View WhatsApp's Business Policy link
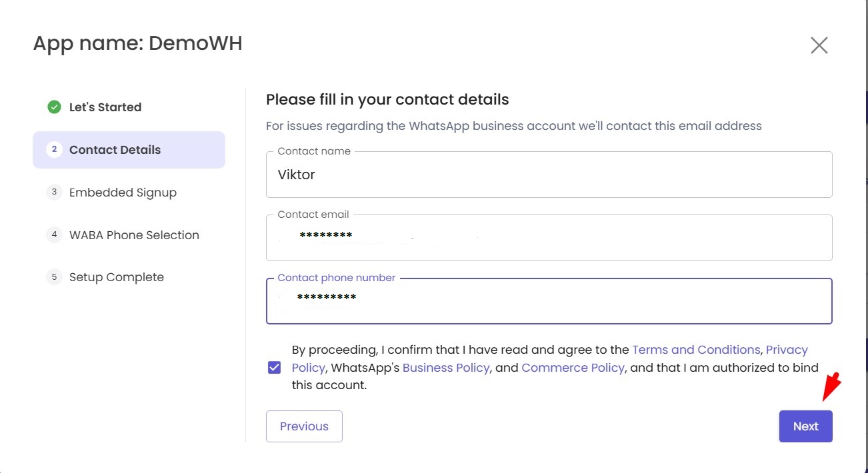The width and height of the screenshot is (868, 473). pyautogui.click(x=446, y=368)
